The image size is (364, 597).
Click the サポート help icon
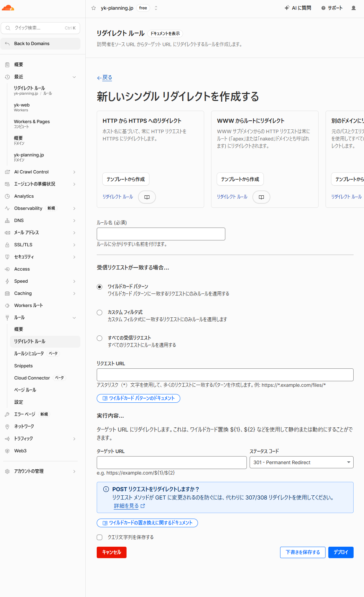[323, 8]
